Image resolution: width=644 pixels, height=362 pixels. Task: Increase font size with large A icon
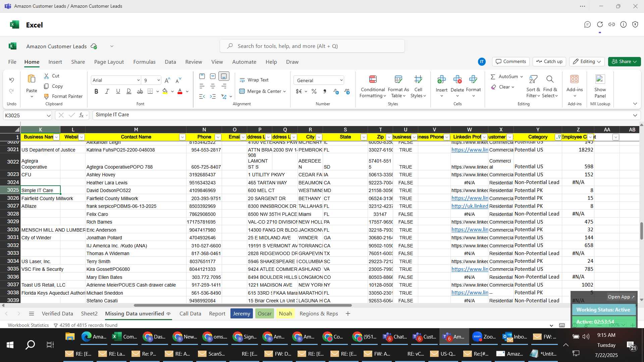pyautogui.click(x=167, y=80)
